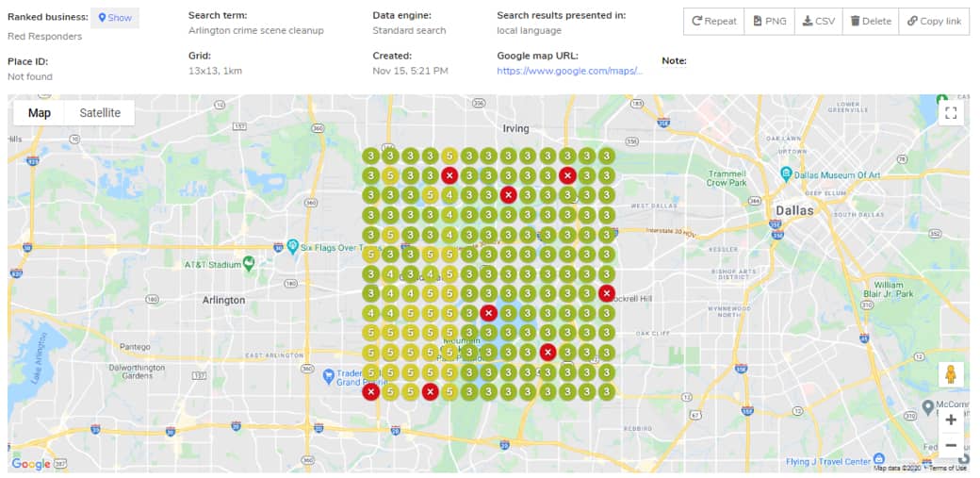The image size is (980, 478).
Task: Switch to Satellite map view
Action: click(100, 113)
